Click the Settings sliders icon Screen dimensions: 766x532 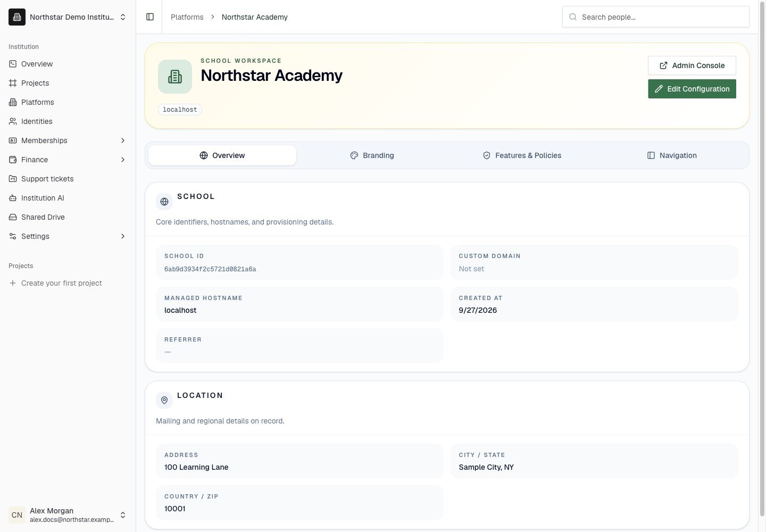coord(13,236)
